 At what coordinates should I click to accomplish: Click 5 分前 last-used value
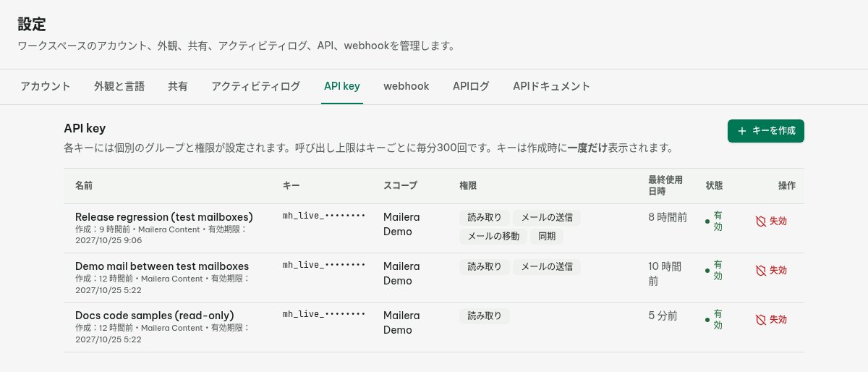tap(663, 315)
